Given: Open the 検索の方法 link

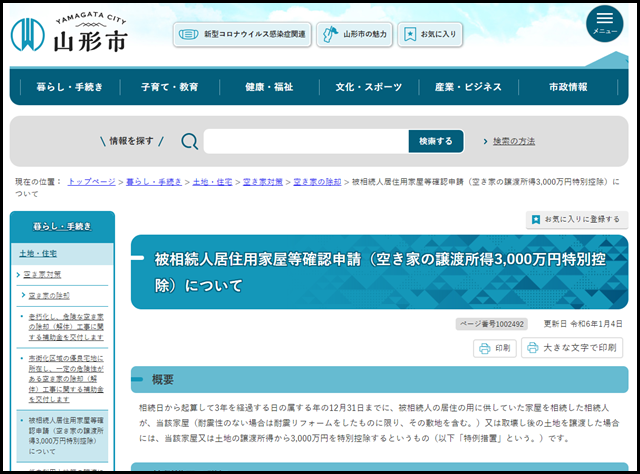Looking at the screenshot, I should click(x=513, y=141).
